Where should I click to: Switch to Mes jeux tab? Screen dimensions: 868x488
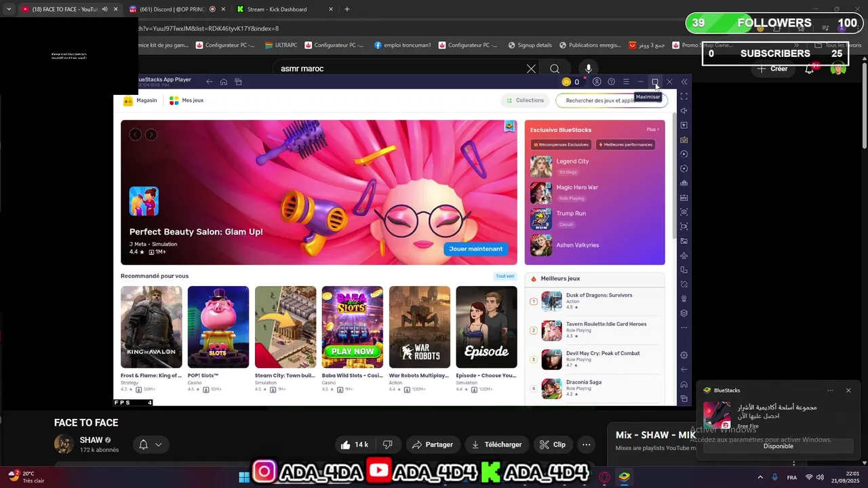(186, 100)
